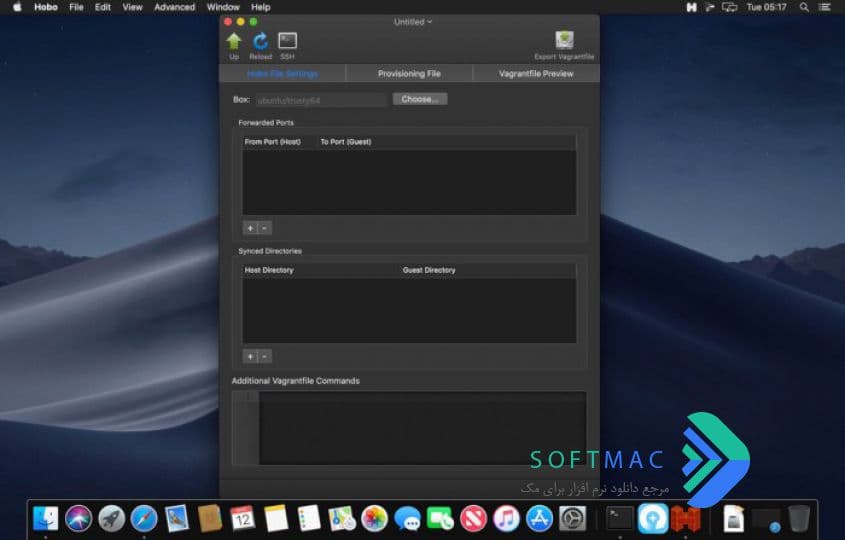Add a synced directory with the plus button
This screenshot has width=845, height=540.
pos(250,356)
